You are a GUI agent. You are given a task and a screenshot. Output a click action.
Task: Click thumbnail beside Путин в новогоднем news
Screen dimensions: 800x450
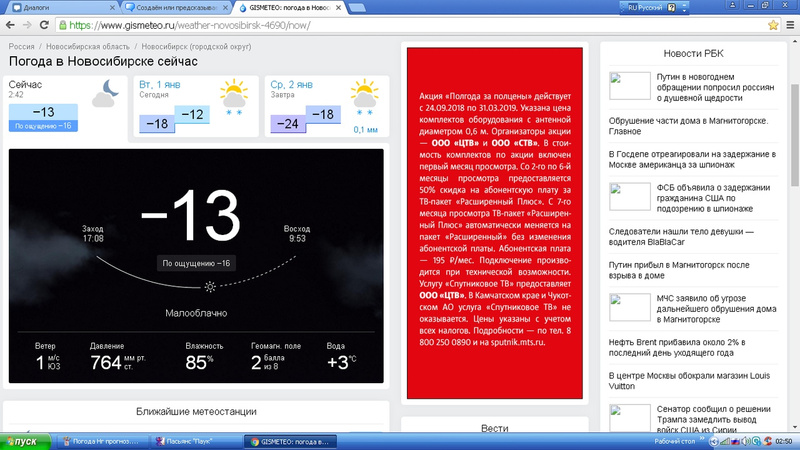pos(630,86)
